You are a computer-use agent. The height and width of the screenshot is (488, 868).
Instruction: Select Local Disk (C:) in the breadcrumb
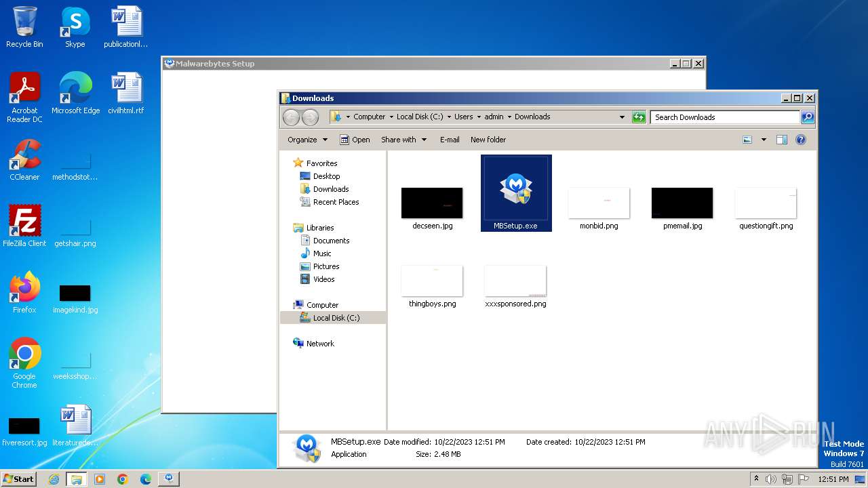click(x=420, y=117)
